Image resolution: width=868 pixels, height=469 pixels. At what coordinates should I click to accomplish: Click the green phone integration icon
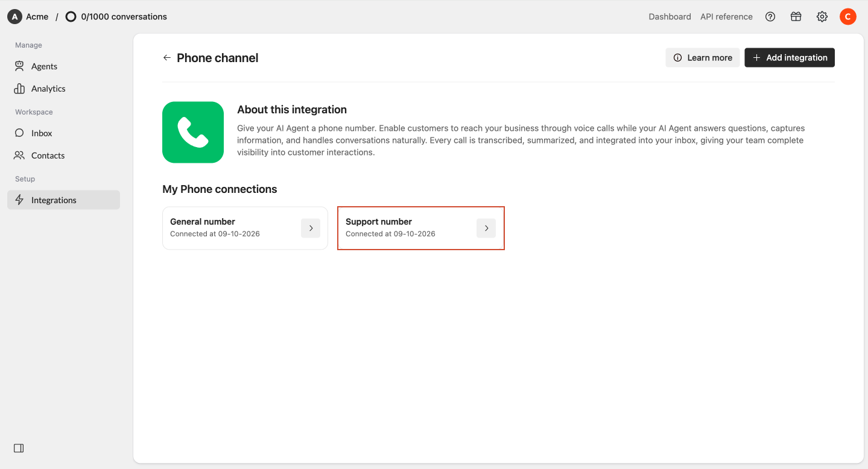(x=193, y=132)
